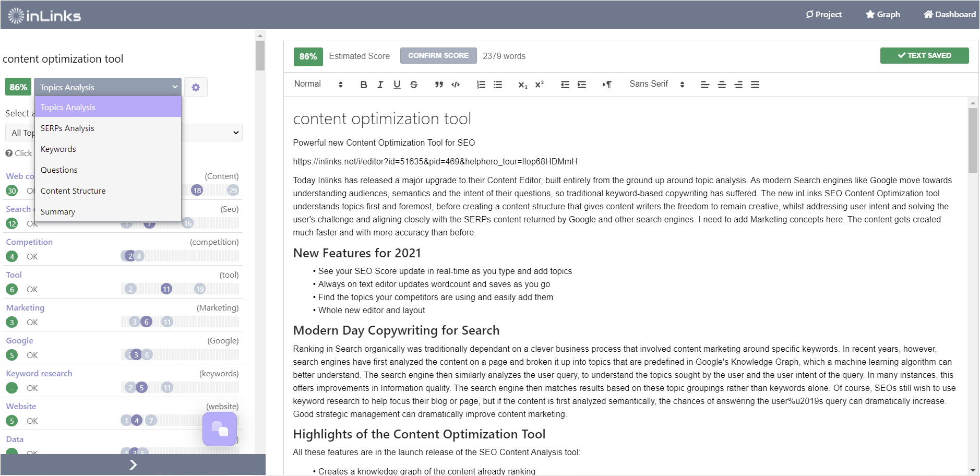The height and width of the screenshot is (476, 980).
Task: Open the Keyword research topic
Action: (39, 373)
